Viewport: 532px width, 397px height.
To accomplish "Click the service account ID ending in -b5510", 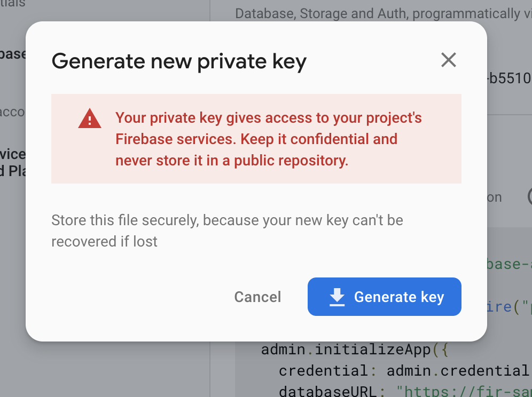I will tap(509, 79).
